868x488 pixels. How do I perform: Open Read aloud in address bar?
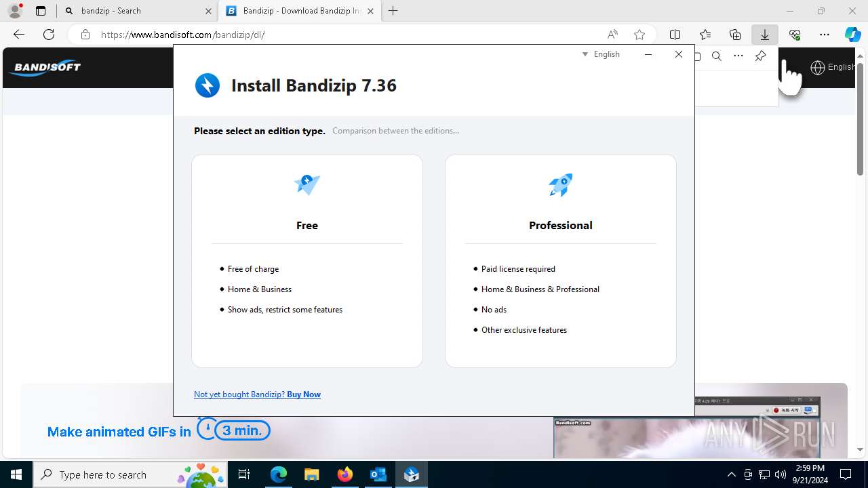(x=612, y=35)
